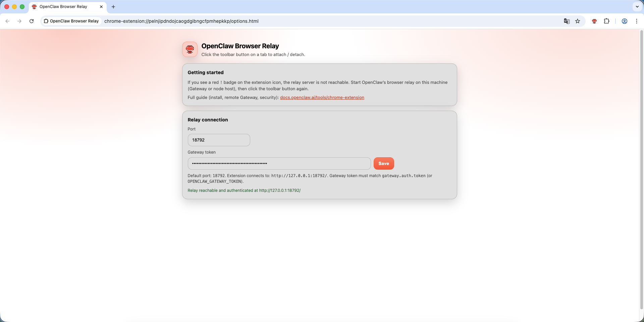
Task: Open a new browser tab
Action: pyautogui.click(x=113, y=7)
